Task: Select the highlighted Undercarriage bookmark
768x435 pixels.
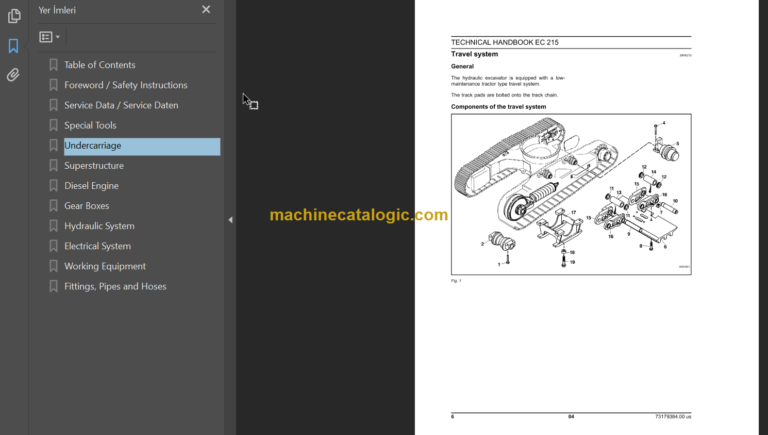Action: (x=142, y=146)
